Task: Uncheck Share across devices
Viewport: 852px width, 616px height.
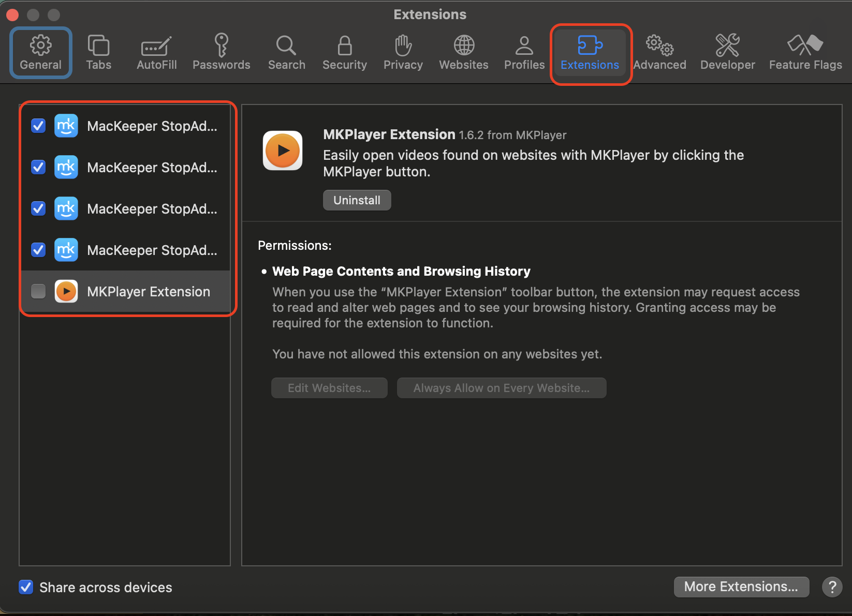Action: [x=25, y=587]
